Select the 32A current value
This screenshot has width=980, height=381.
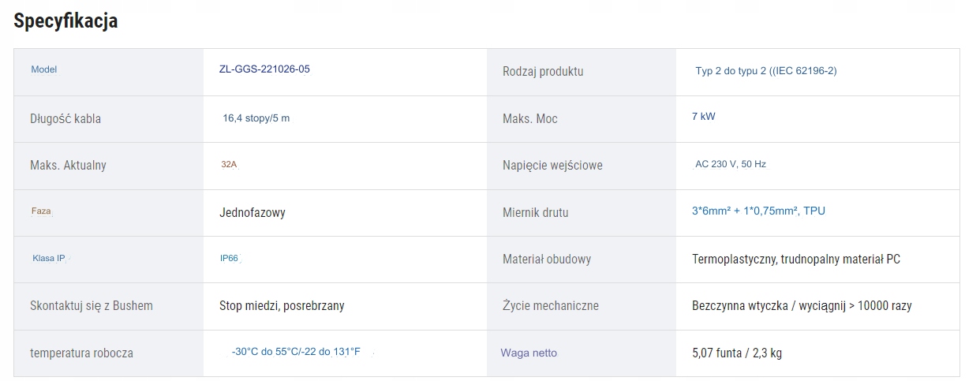click(229, 165)
